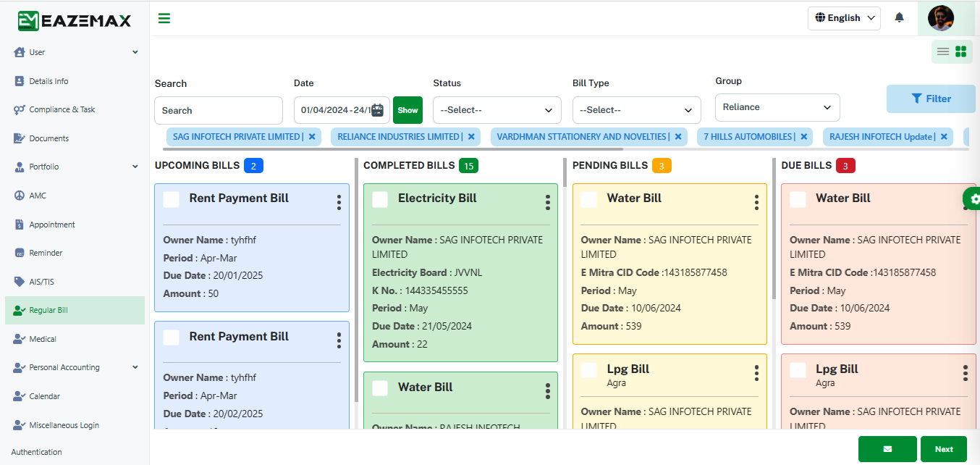Tick the due Water Bill checkbox

[x=798, y=199]
